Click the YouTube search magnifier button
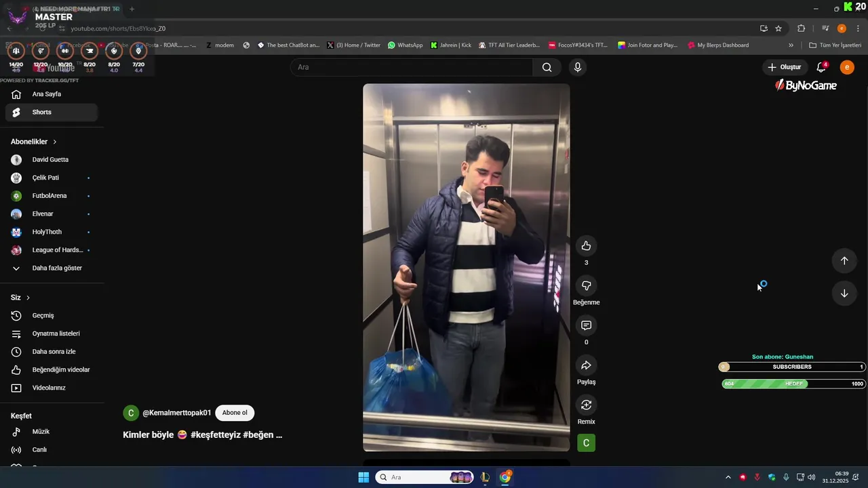The height and width of the screenshot is (488, 868). point(547,67)
